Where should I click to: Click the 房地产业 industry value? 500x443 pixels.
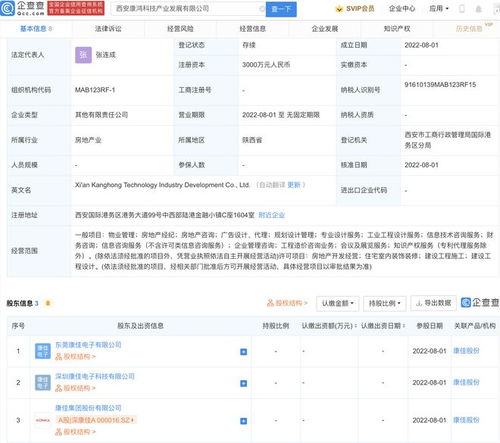coord(88,140)
